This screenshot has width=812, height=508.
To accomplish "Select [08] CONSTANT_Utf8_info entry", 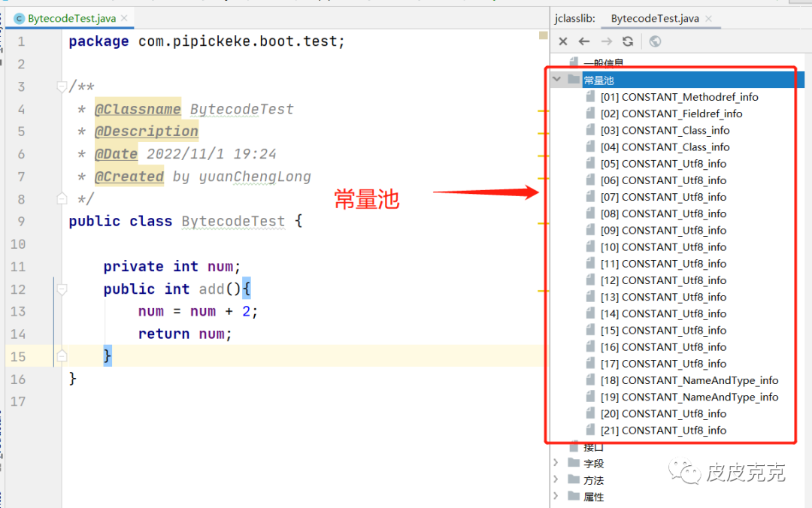I will pos(663,213).
